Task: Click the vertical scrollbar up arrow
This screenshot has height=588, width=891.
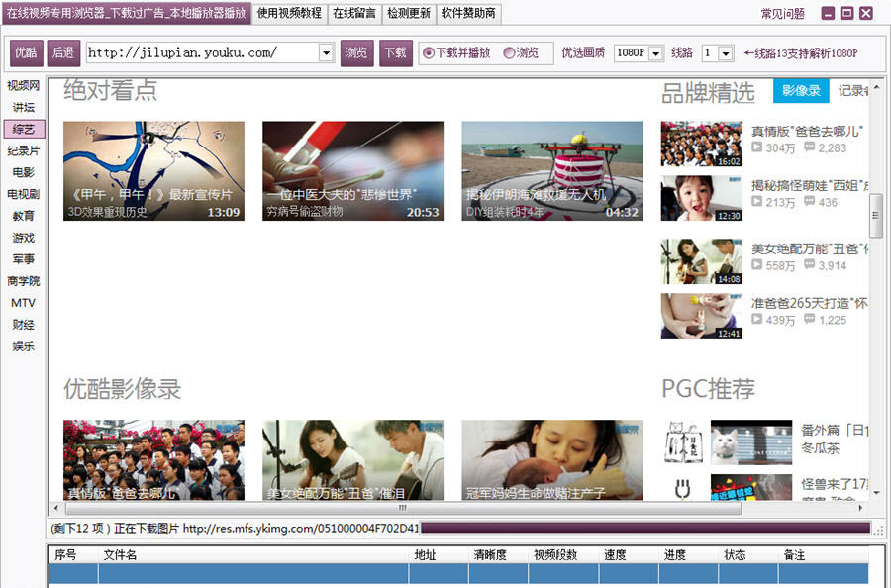Action: (876, 87)
